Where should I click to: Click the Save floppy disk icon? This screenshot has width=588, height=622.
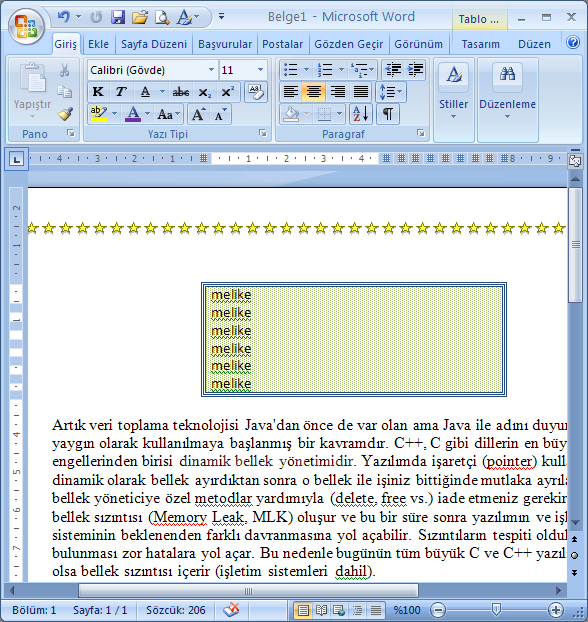[x=118, y=17]
